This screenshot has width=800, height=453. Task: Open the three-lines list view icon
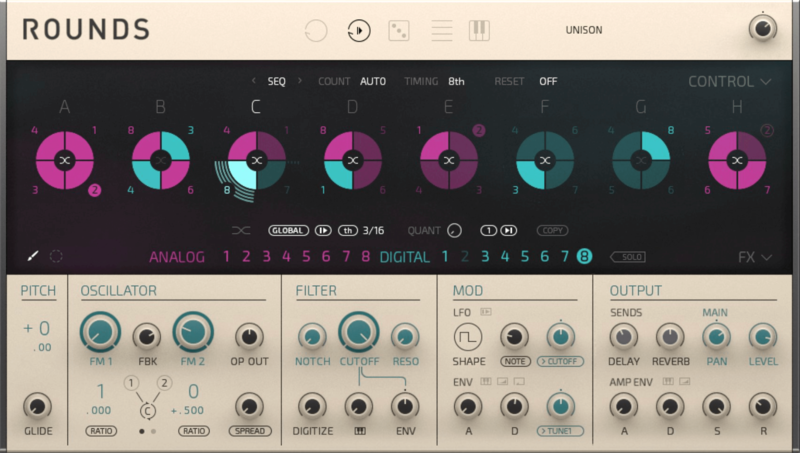coord(442,31)
